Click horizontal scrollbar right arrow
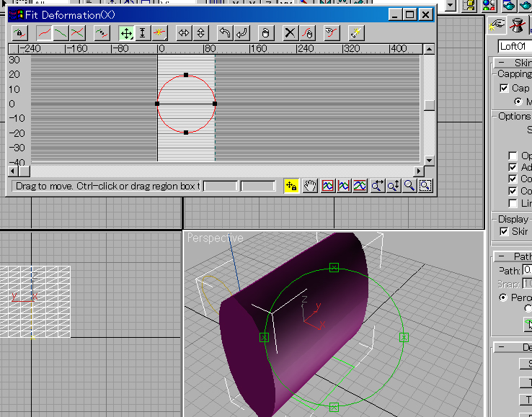 click(x=419, y=171)
